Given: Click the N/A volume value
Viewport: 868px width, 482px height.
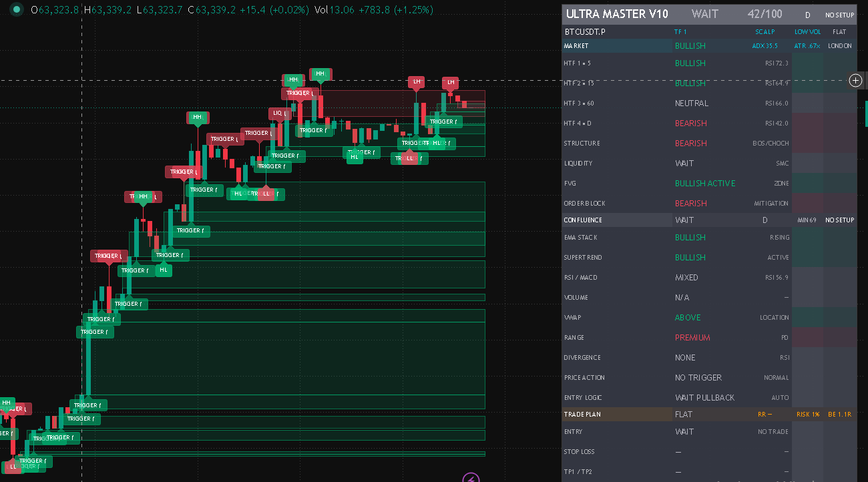Looking at the screenshot, I should (x=682, y=298).
